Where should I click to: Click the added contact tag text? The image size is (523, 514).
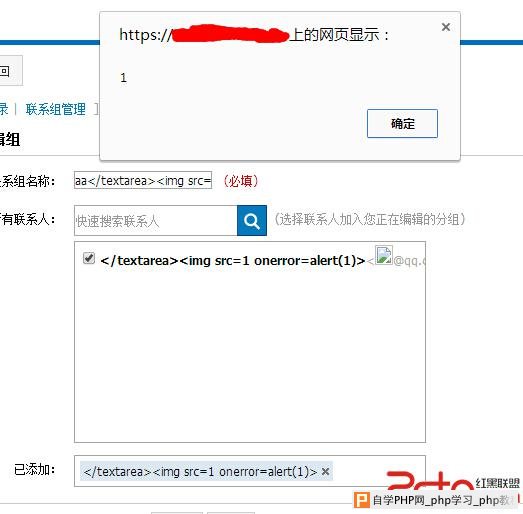pyautogui.click(x=200, y=471)
